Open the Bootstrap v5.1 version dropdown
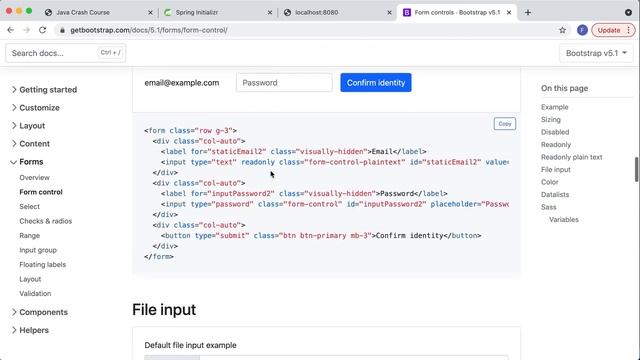Viewport: 640px width, 360px height. click(596, 53)
